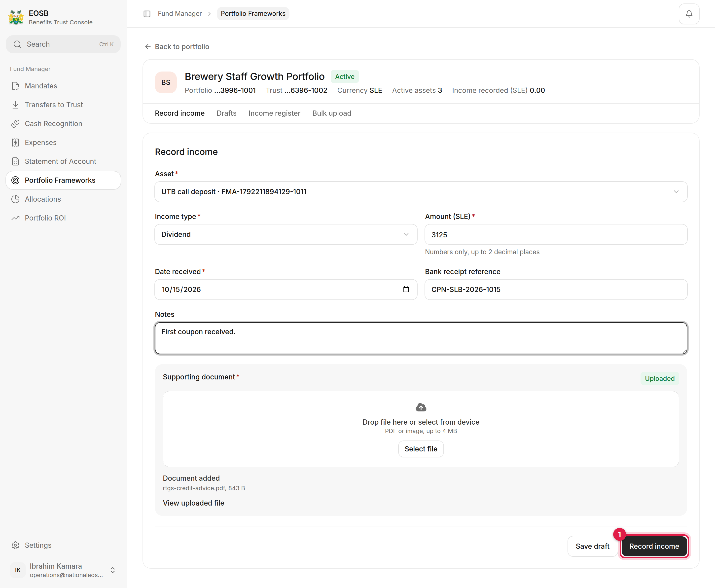Click the Fund Manager breadcrumb

(x=180, y=14)
